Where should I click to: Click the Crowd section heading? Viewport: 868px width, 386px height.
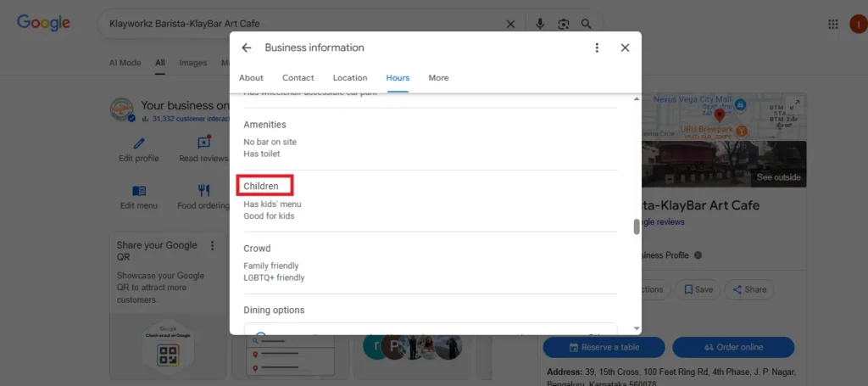pos(257,249)
